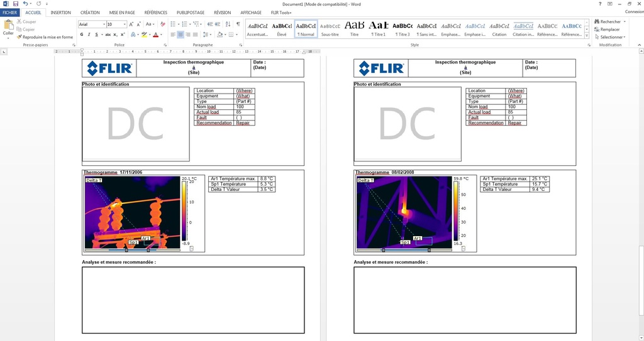
Task: Undo the last action
Action: 25,4
